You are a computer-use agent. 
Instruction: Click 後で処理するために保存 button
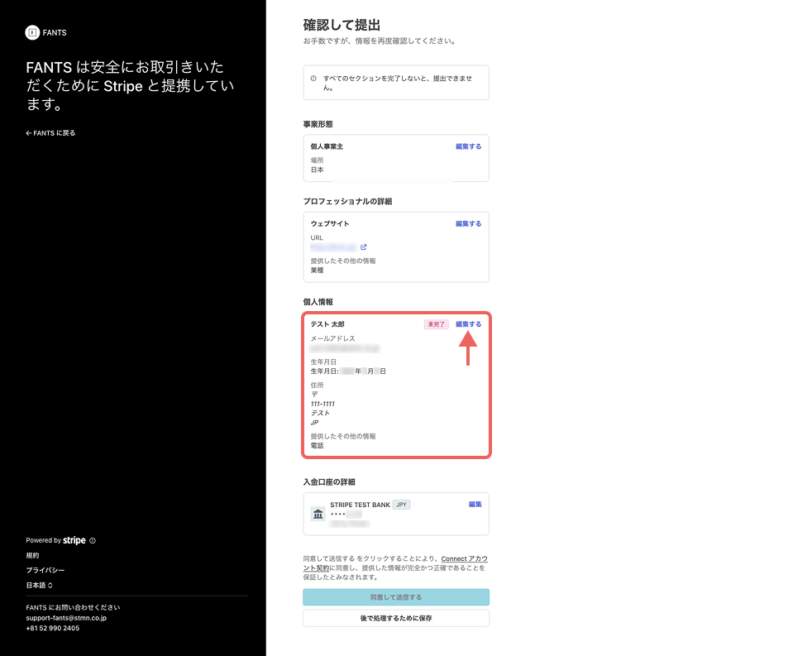point(396,618)
